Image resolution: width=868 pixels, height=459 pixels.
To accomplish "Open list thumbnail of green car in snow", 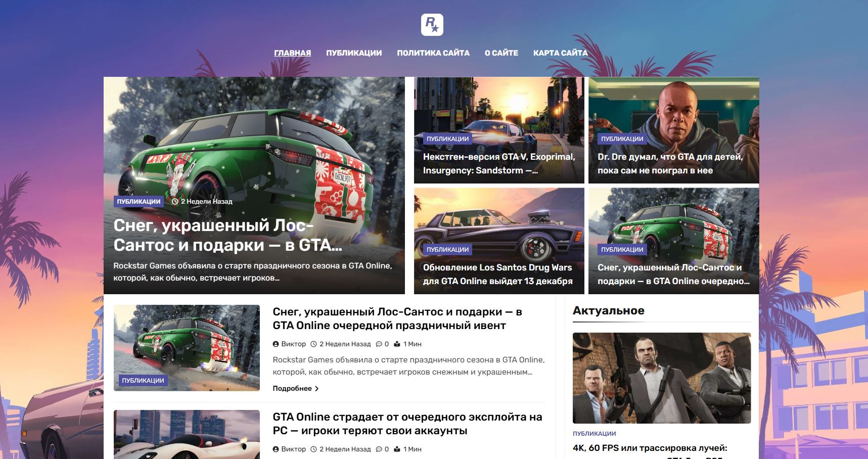I will 187,348.
